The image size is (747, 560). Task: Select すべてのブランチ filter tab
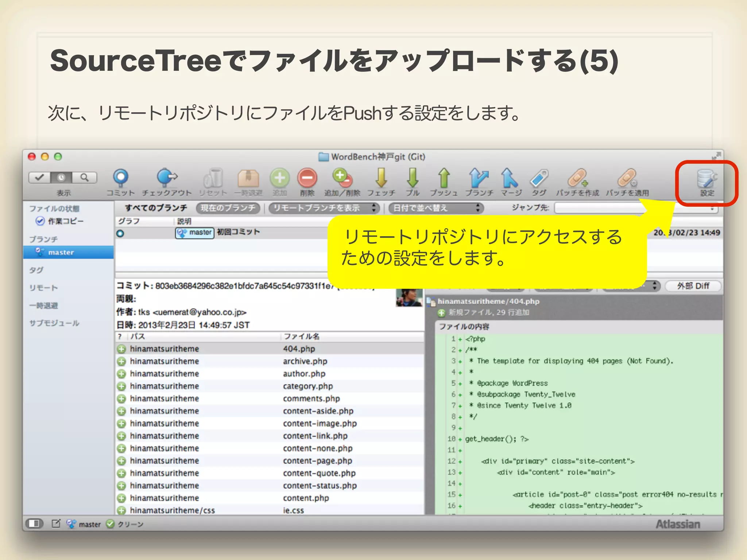click(x=156, y=208)
